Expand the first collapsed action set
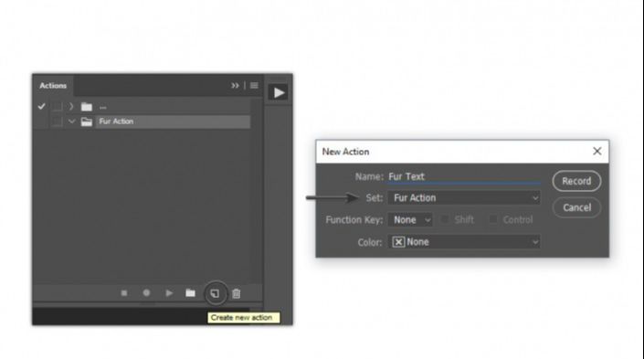 tap(71, 107)
